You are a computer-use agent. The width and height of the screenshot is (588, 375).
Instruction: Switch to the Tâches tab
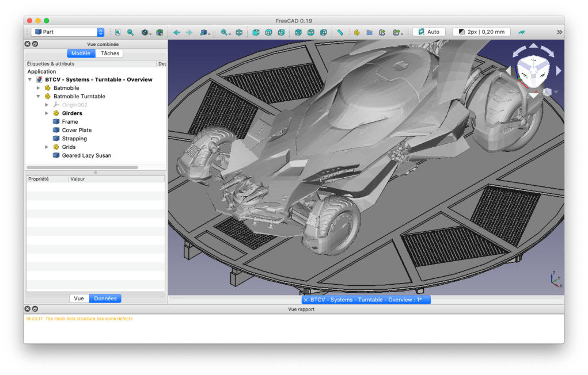click(109, 53)
